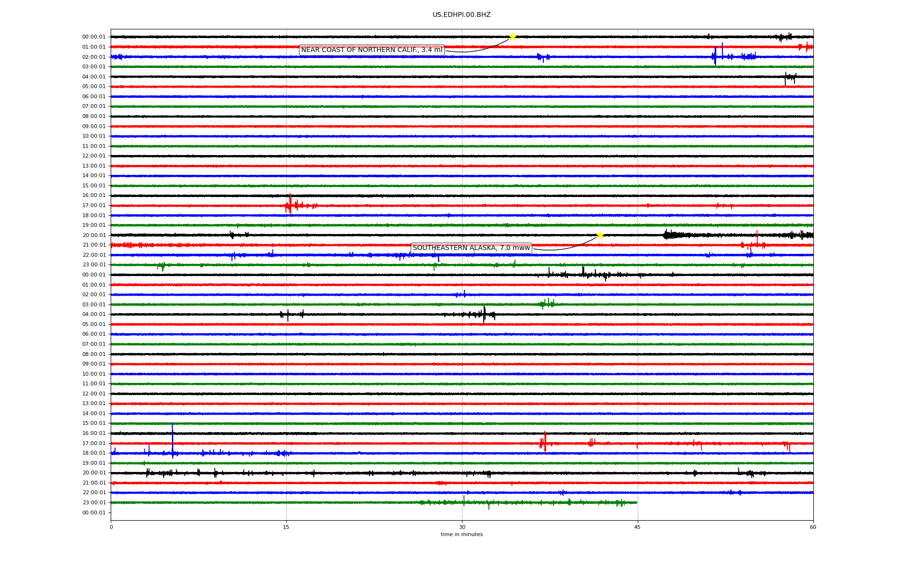Click the Southeastern Alaska earthquake star marker

(x=600, y=235)
